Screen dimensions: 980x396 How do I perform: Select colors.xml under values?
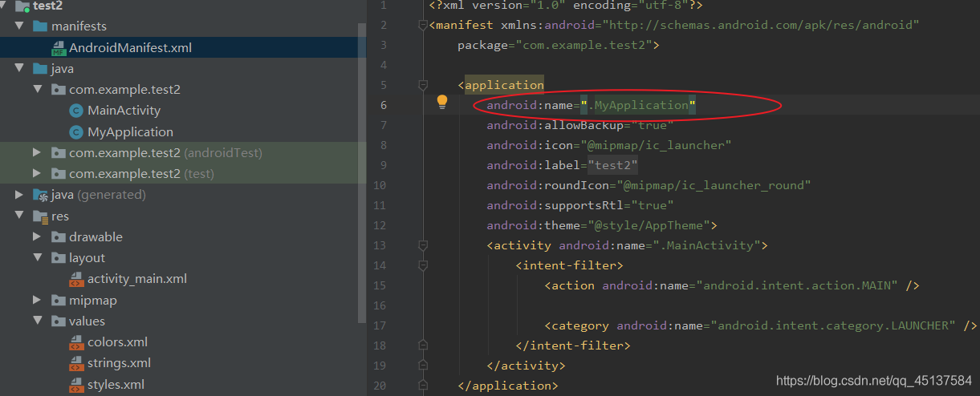click(x=117, y=342)
